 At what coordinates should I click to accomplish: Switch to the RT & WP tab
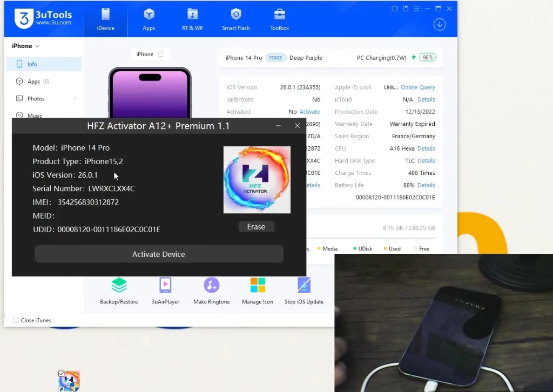click(192, 20)
